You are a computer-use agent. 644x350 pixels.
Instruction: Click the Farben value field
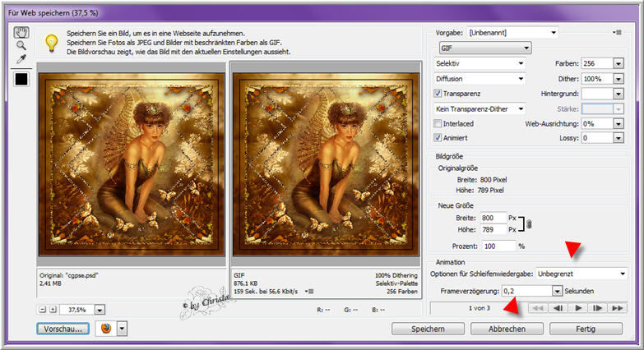pos(598,63)
